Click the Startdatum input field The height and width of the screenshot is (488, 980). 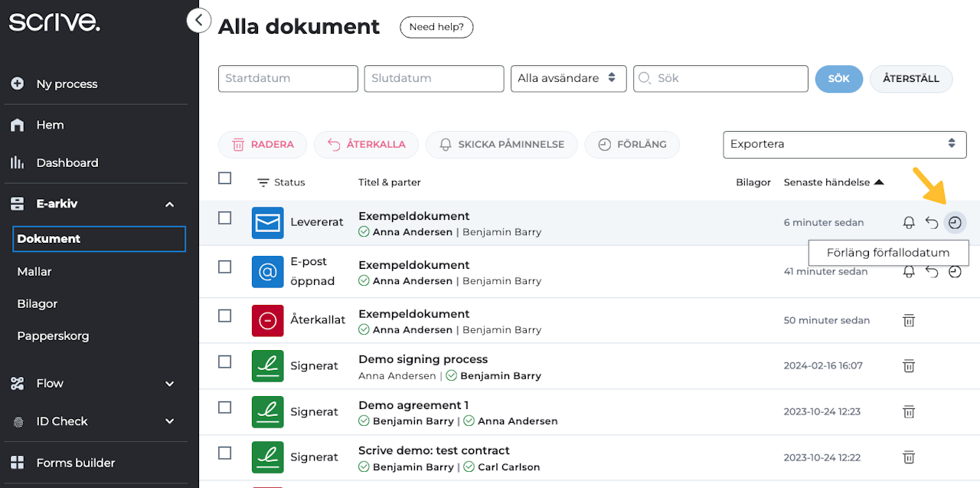[x=288, y=78]
